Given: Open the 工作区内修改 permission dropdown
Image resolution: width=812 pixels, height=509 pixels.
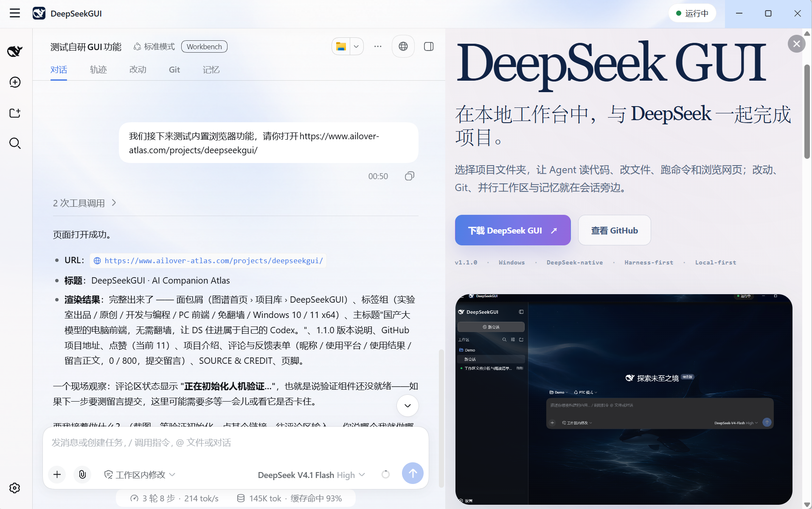Looking at the screenshot, I should tap(140, 475).
